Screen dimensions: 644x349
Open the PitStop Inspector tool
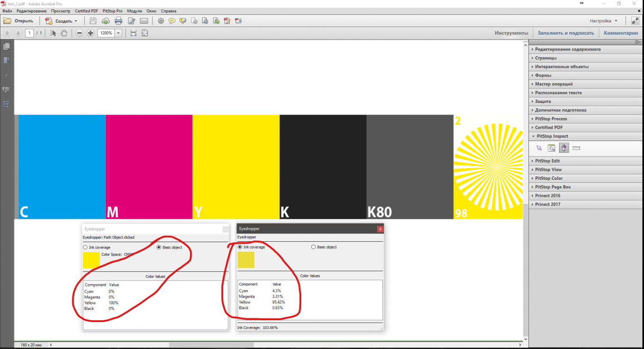(x=552, y=148)
